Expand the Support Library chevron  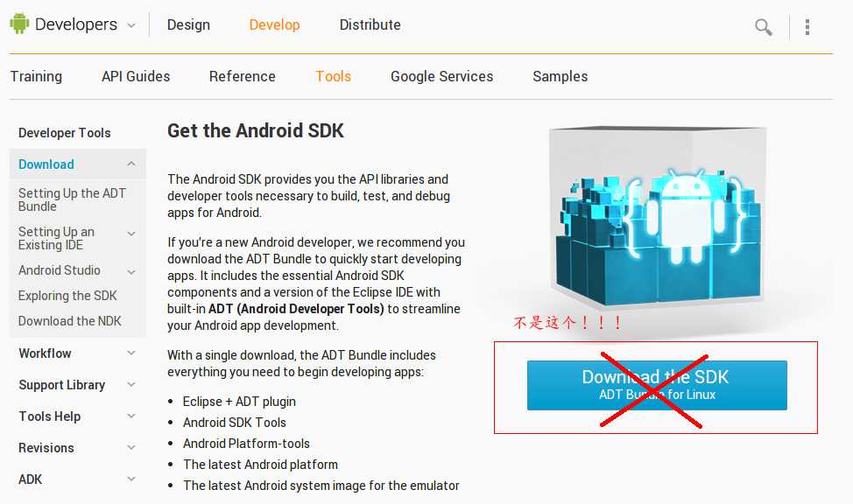coord(131,384)
